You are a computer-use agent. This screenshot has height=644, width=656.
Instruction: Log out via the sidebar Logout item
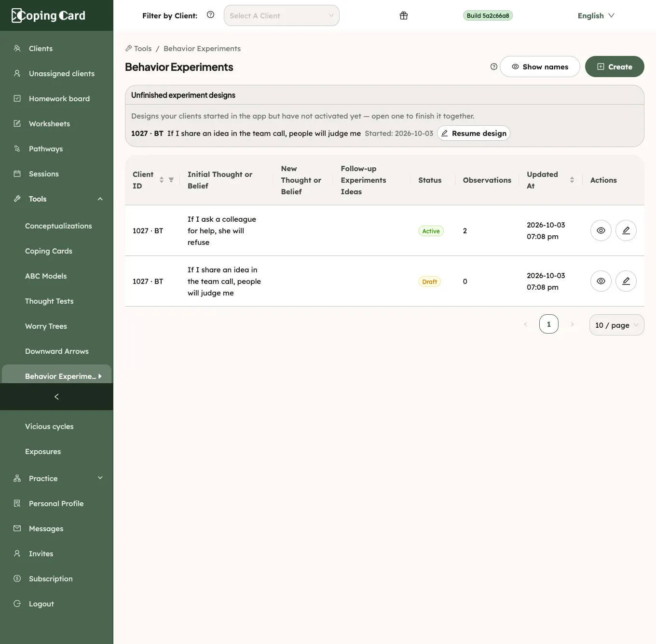(56, 604)
